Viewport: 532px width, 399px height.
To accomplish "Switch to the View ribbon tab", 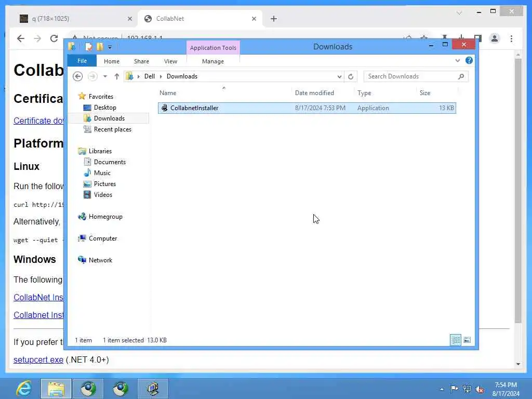I will (170, 61).
